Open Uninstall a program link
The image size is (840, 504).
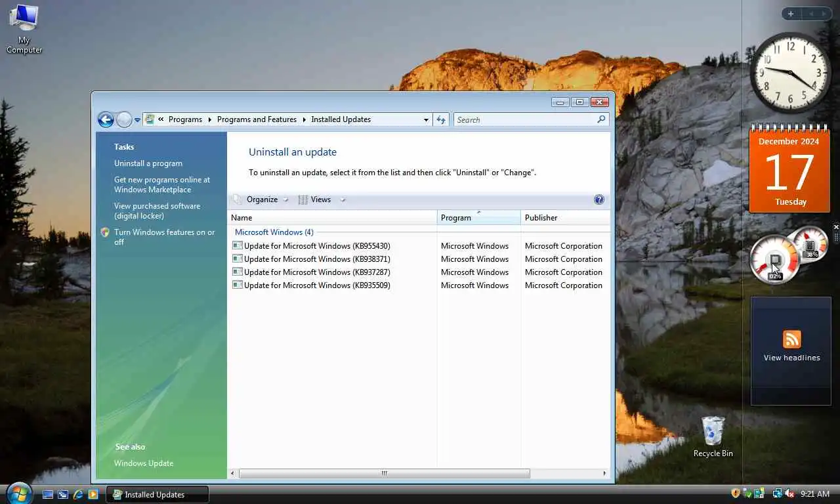pos(148,163)
